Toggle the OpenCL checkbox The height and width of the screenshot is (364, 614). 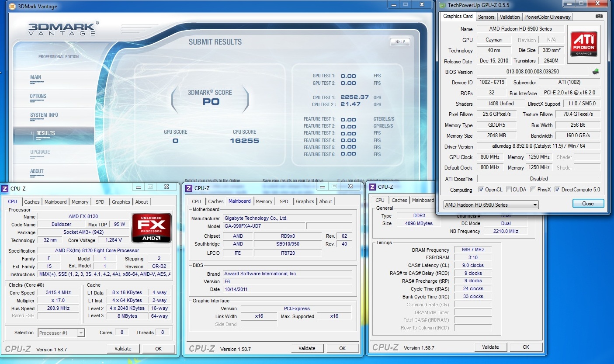(481, 190)
